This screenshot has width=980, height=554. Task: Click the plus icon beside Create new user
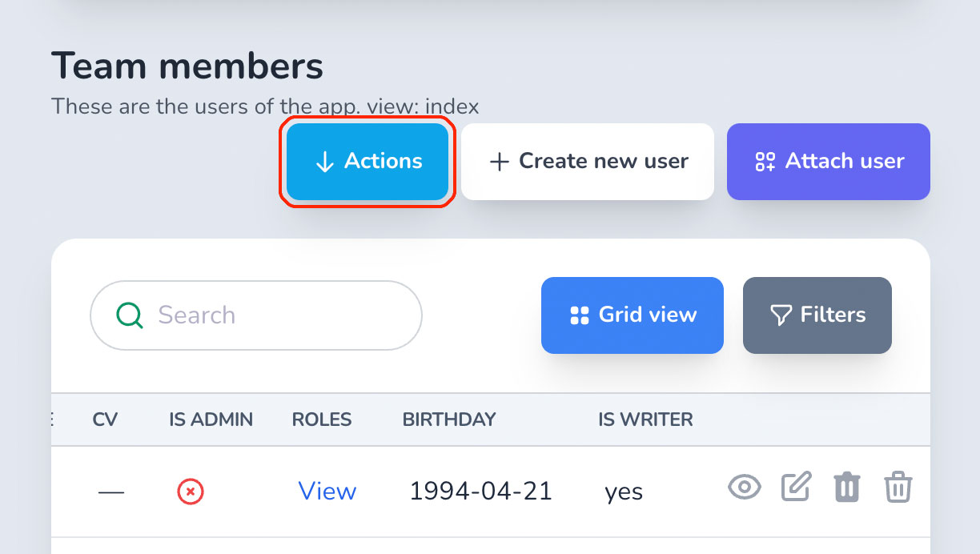click(500, 163)
